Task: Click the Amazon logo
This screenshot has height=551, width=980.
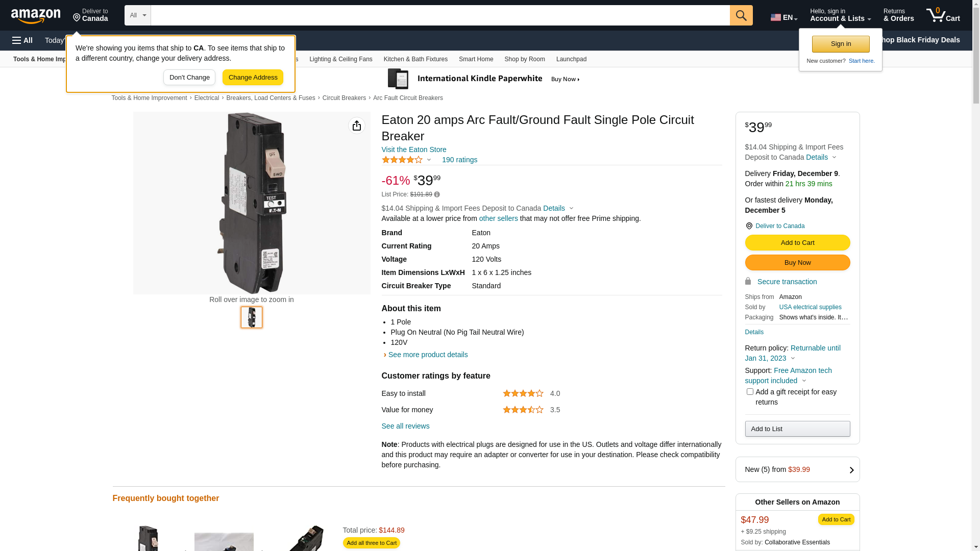Action: [x=36, y=16]
